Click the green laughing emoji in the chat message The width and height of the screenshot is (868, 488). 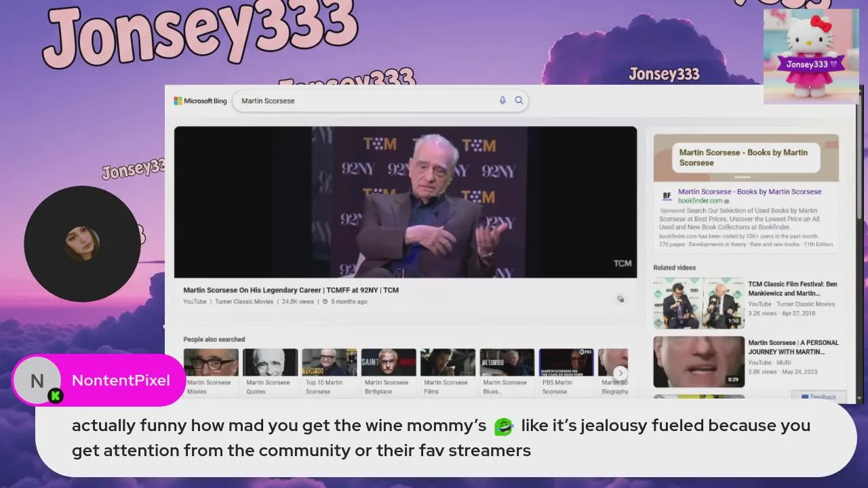[x=503, y=426]
